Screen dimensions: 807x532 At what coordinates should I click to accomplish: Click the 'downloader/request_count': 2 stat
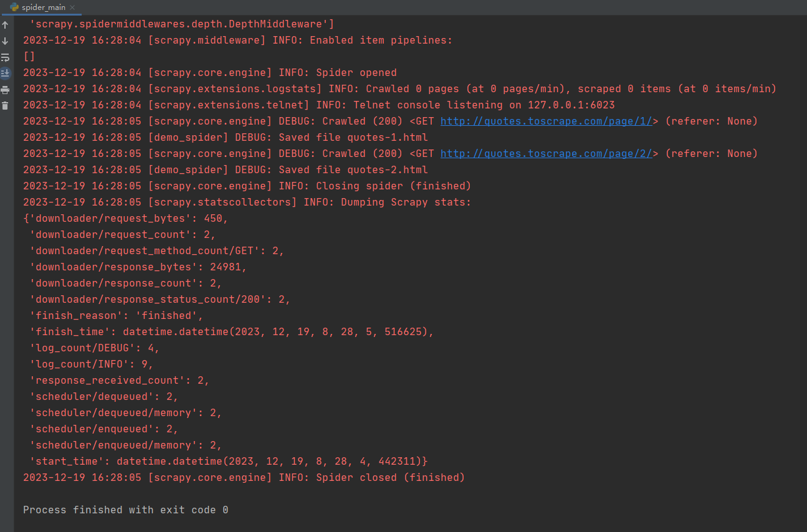[x=123, y=234]
